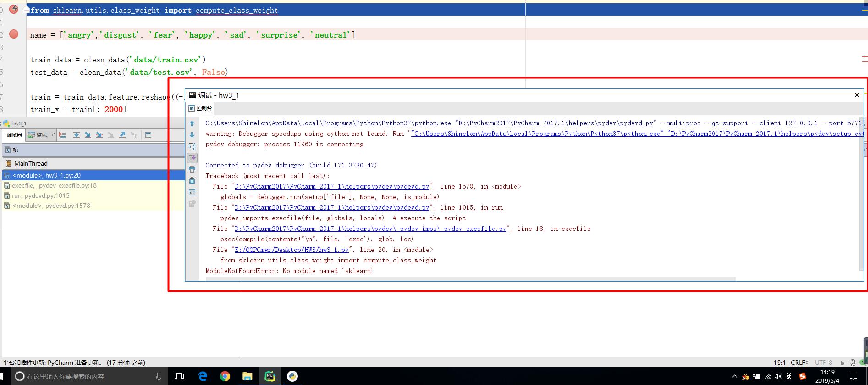Screen dimensions: 868x385
Task: Click the greyed Force Step Into icon
Action: [110, 135]
